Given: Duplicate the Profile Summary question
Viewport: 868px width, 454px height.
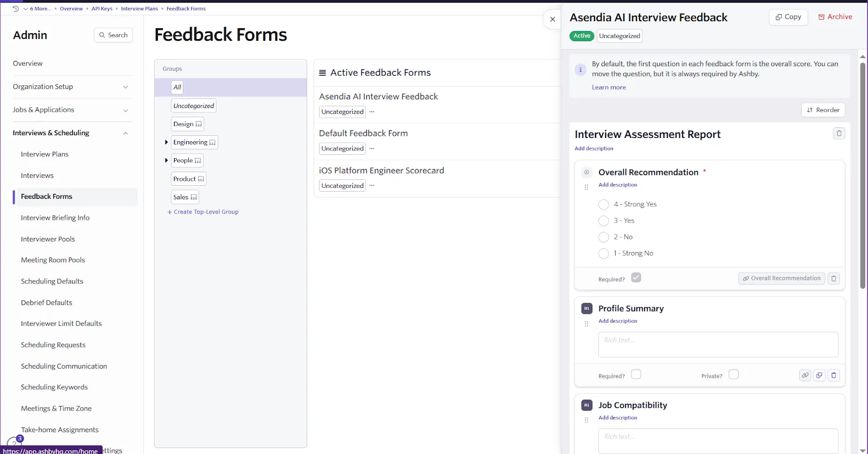Looking at the screenshot, I should tap(819, 375).
